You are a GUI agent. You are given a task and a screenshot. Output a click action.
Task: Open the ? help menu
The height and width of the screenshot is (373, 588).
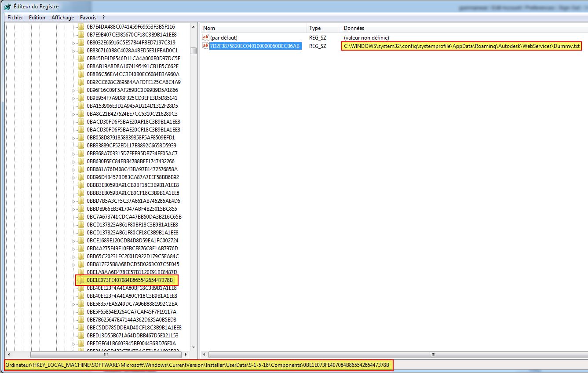click(x=103, y=18)
